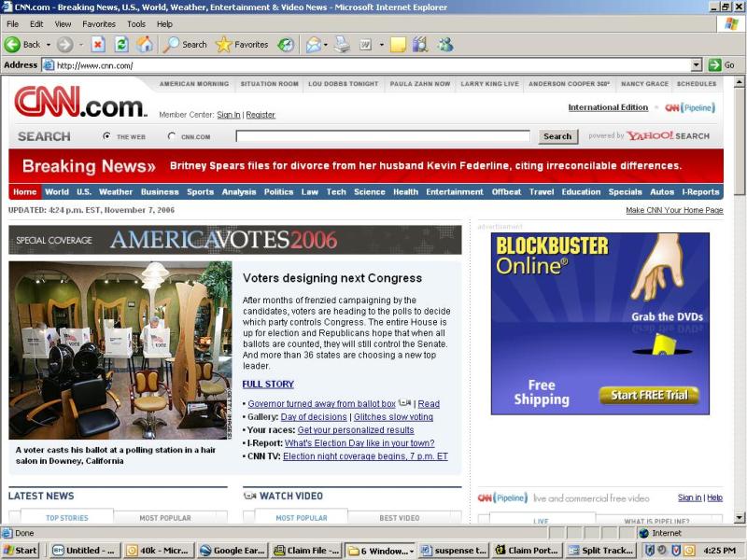Click the LARRY KING LIVE show link
747x560 pixels.
point(489,84)
